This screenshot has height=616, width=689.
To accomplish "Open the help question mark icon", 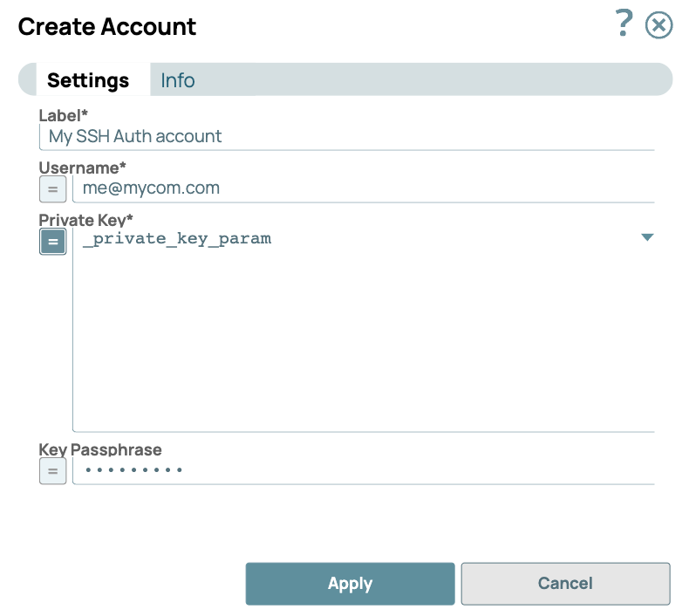I will (x=623, y=24).
